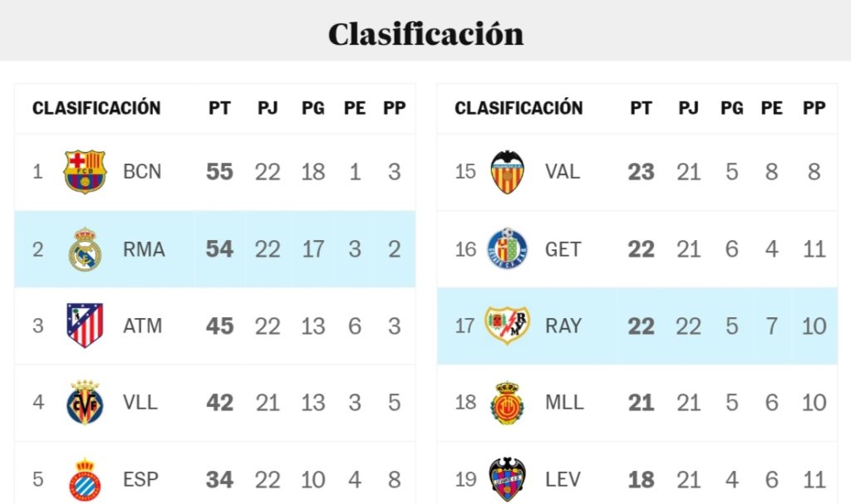Select the ATM team name
This screenshot has height=504, width=851.
(x=143, y=325)
